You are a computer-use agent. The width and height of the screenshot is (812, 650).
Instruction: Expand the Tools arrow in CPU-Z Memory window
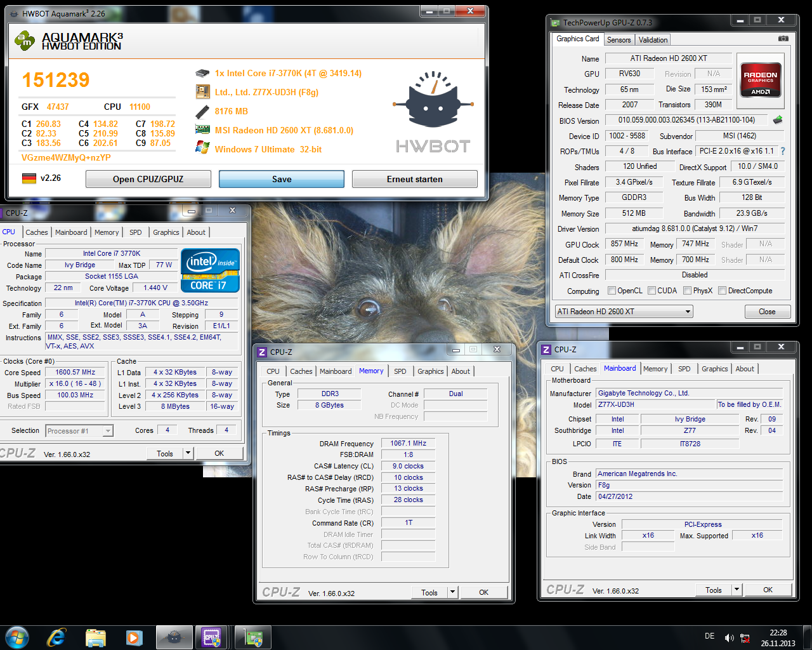(452, 592)
